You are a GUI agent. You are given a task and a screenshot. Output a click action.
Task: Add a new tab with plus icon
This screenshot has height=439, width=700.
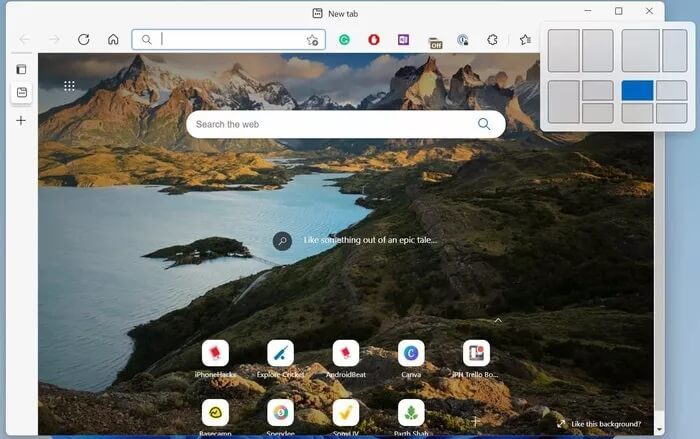tap(21, 121)
